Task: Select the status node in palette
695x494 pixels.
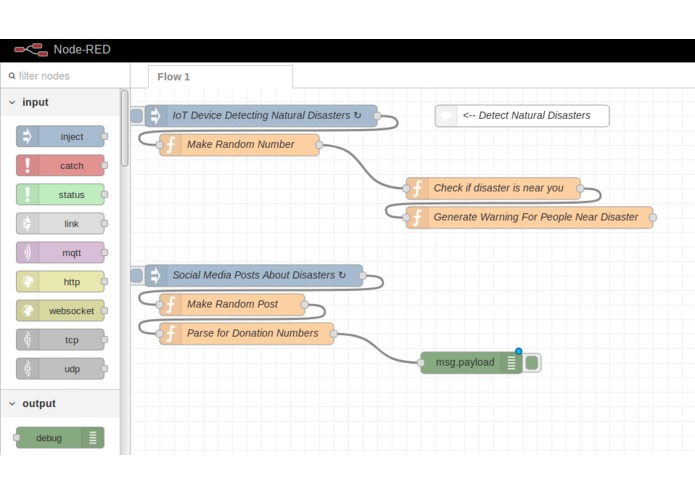Action: coord(60,194)
